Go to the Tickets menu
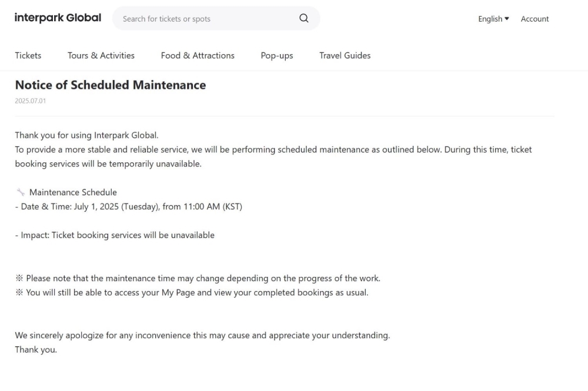Viewport: 588px width, 391px height. pyautogui.click(x=28, y=55)
